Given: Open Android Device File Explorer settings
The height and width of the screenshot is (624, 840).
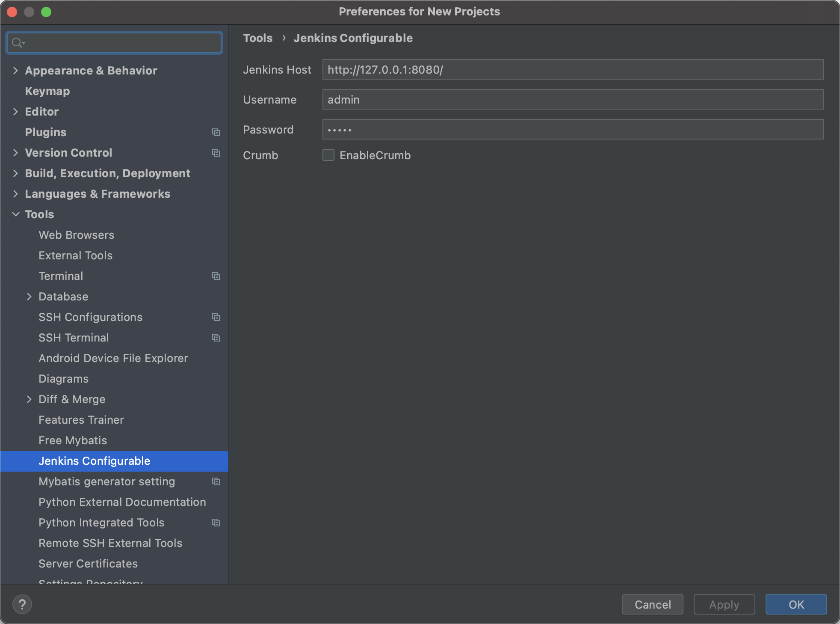Looking at the screenshot, I should [x=114, y=358].
